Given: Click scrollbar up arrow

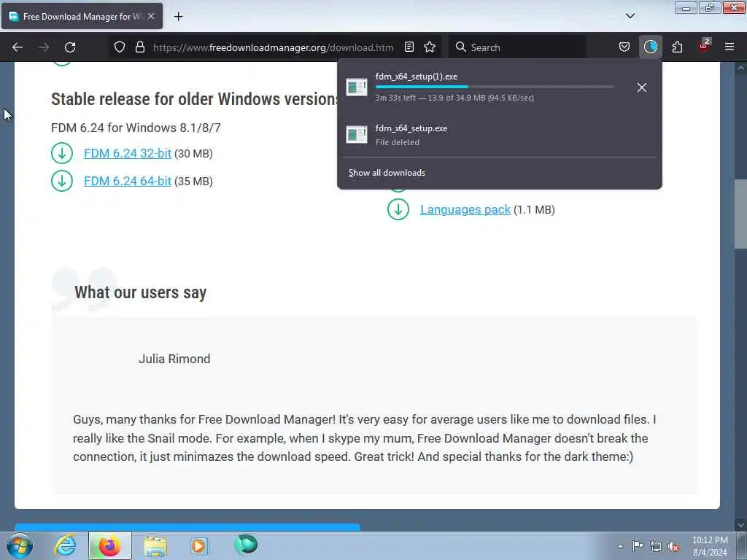Looking at the screenshot, I should 740,68.
